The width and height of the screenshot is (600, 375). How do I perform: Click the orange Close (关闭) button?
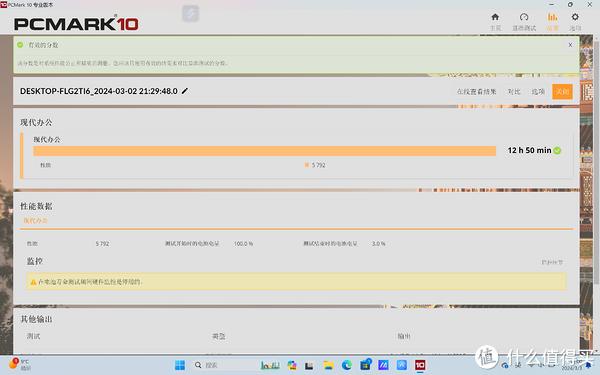562,91
